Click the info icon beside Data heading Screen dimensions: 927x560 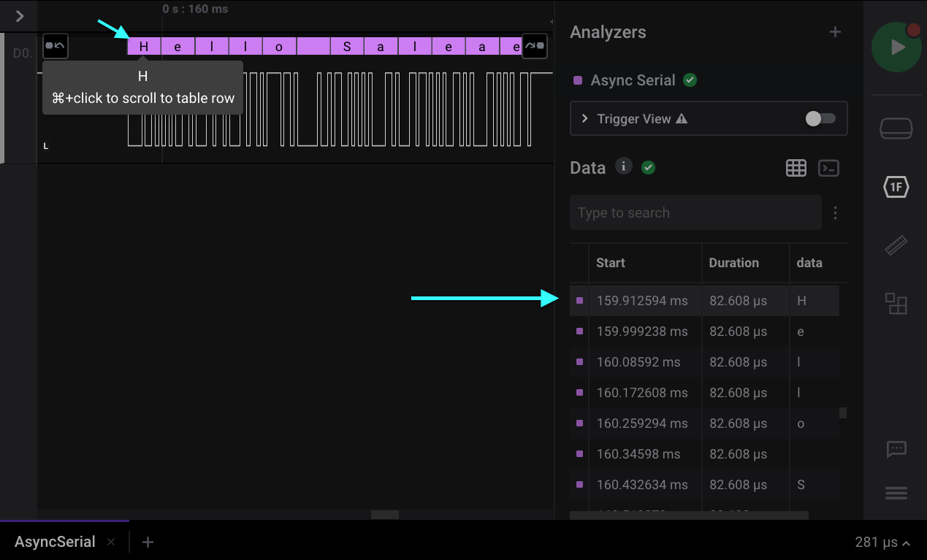[623, 166]
